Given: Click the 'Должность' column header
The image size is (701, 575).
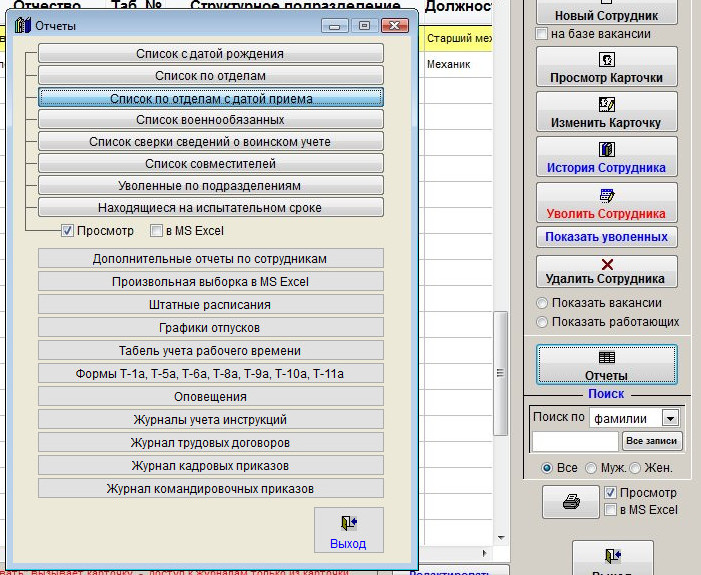Looking at the screenshot, I should pyautogui.click(x=458, y=6).
